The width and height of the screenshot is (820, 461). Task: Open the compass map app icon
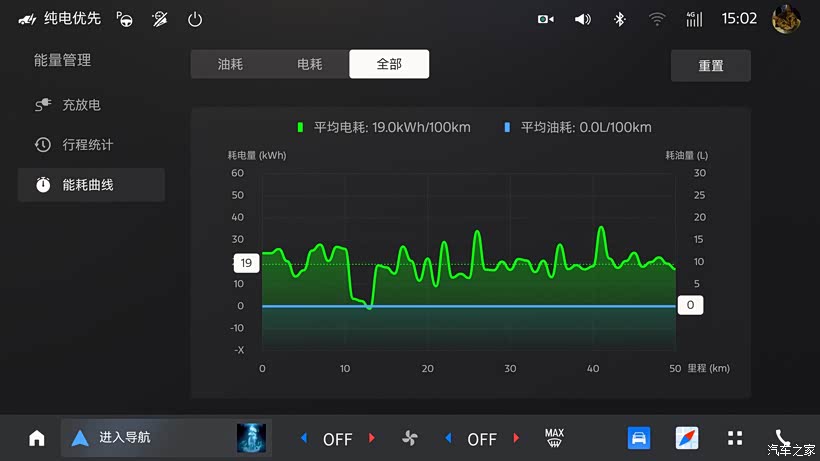coord(687,438)
